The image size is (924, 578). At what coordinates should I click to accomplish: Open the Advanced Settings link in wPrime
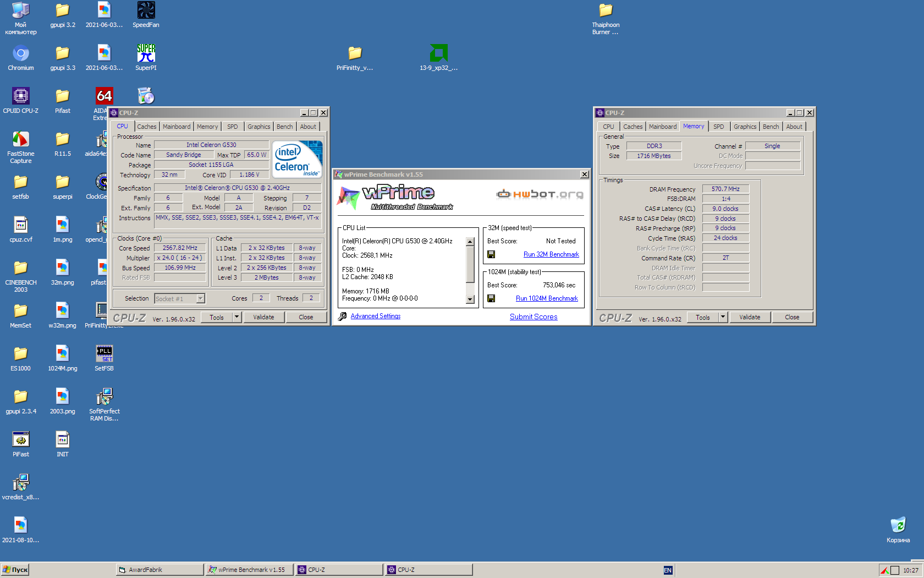[x=376, y=316]
